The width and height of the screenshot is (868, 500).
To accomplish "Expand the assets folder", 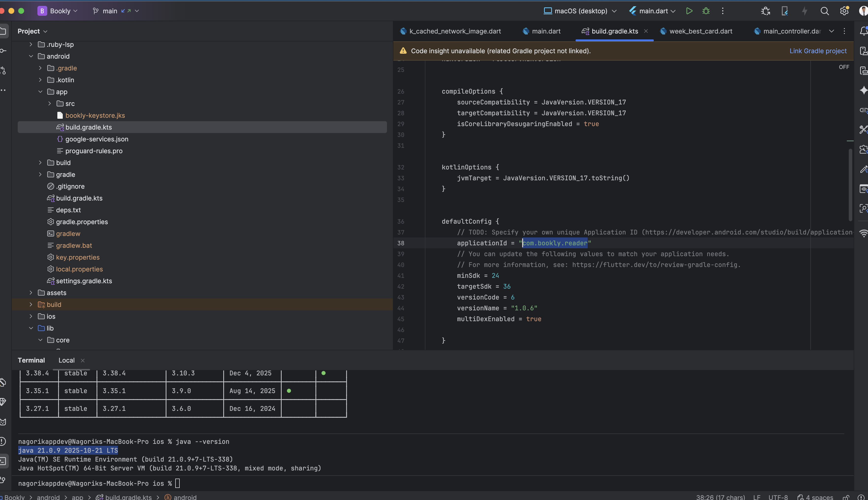I will (x=31, y=293).
